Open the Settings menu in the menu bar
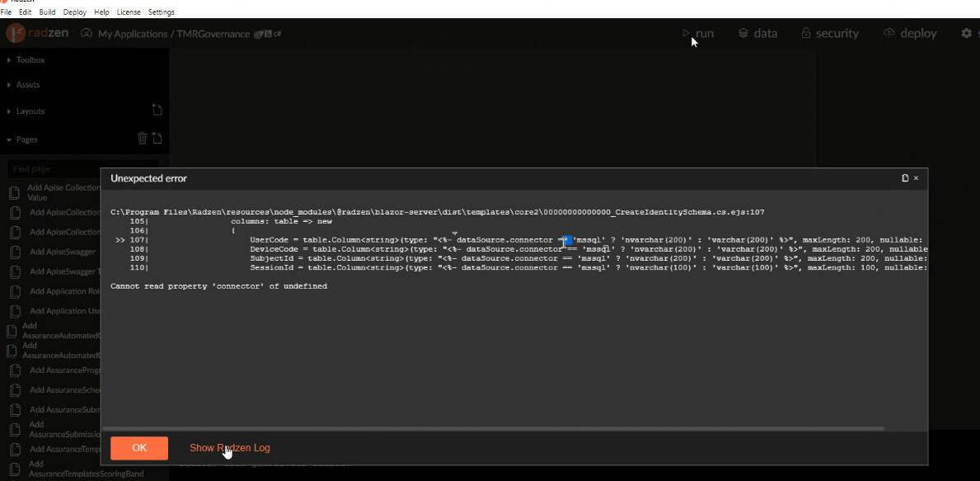 (x=162, y=12)
